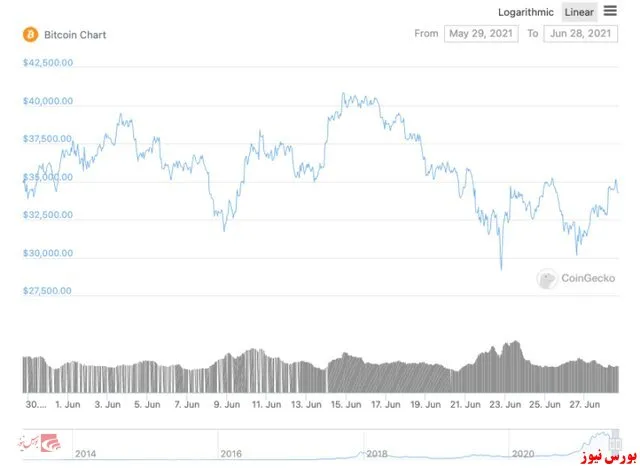Open the hamburger chart menu icon
640x468 pixels.
click(x=610, y=11)
